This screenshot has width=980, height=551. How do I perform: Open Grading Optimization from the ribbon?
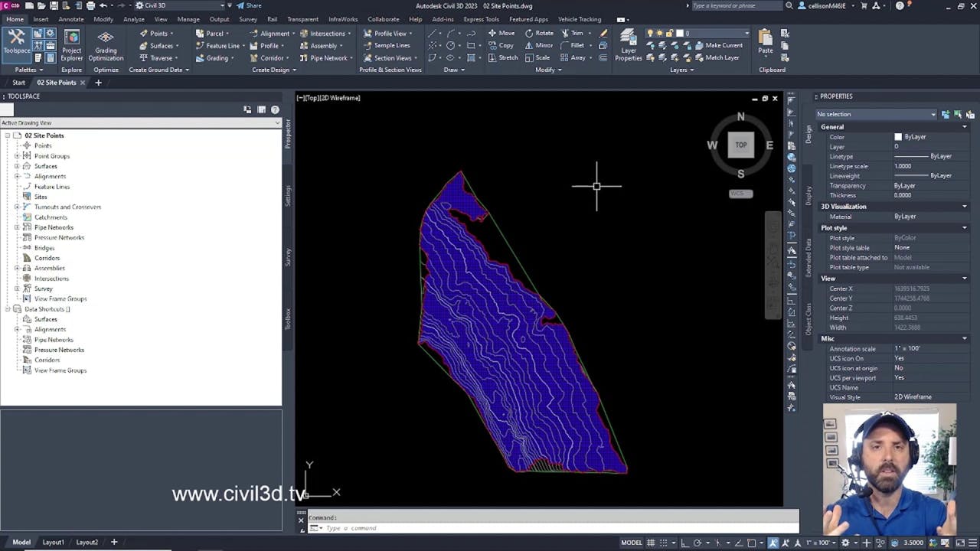(105, 46)
